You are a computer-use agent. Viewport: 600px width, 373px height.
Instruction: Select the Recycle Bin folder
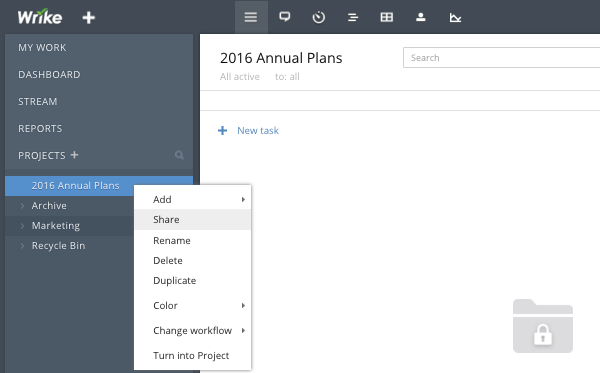58,246
